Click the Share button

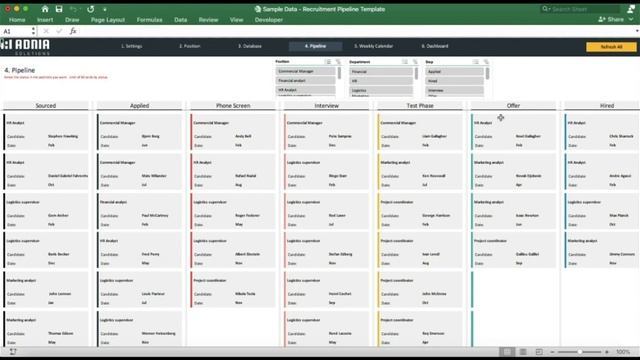611,20
